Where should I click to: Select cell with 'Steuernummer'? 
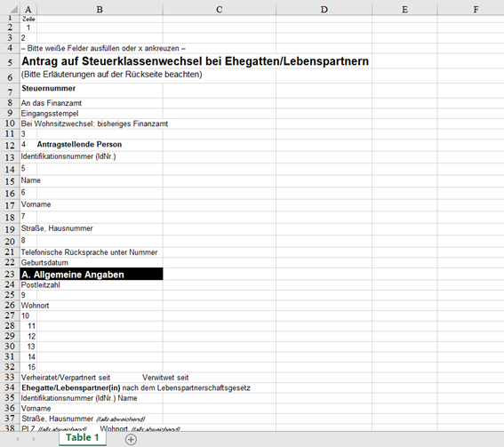point(49,88)
